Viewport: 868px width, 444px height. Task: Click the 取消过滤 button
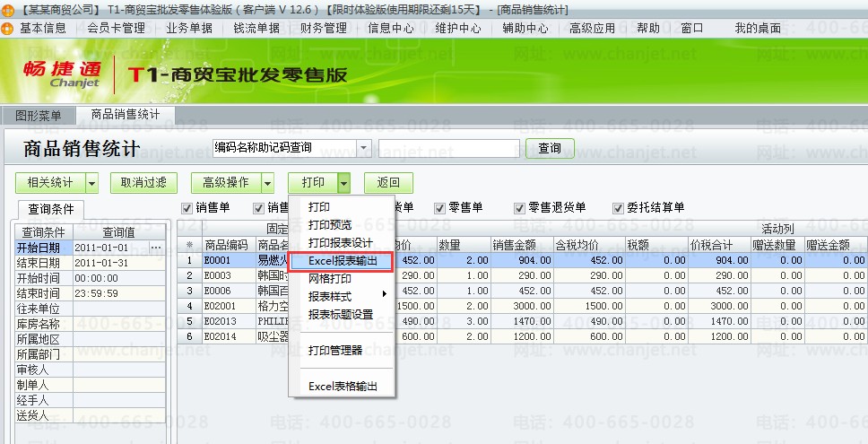point(143,183)
